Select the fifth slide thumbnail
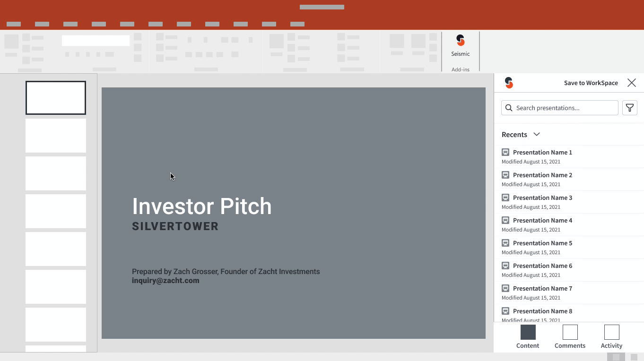 [56, 249]
